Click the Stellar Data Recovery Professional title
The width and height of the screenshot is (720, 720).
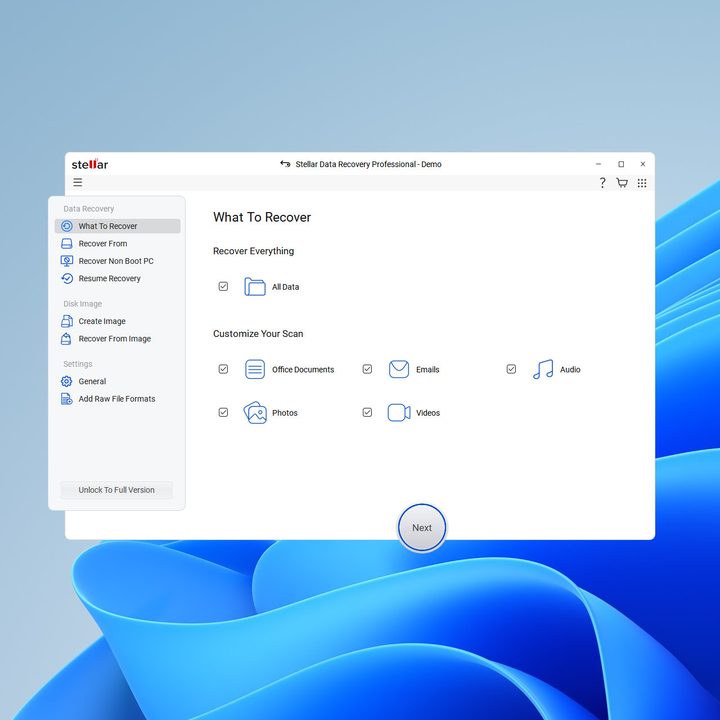[368, 164]
